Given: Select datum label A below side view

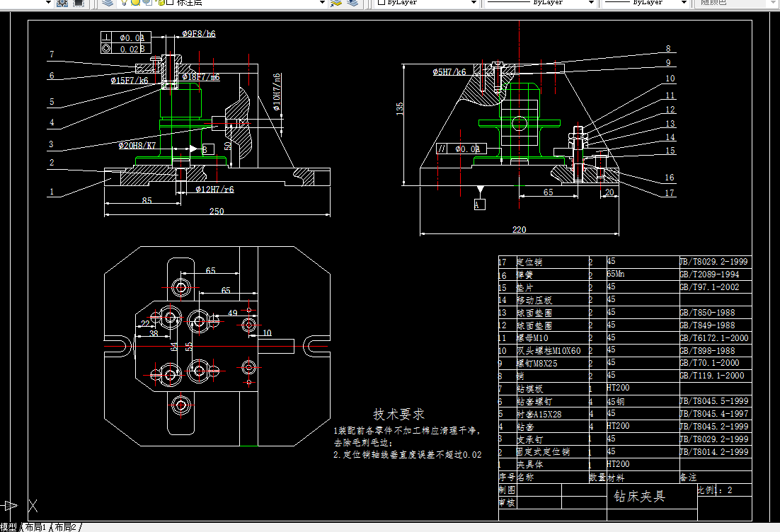Looking at the screenshot, I should (x=480, y=204).
